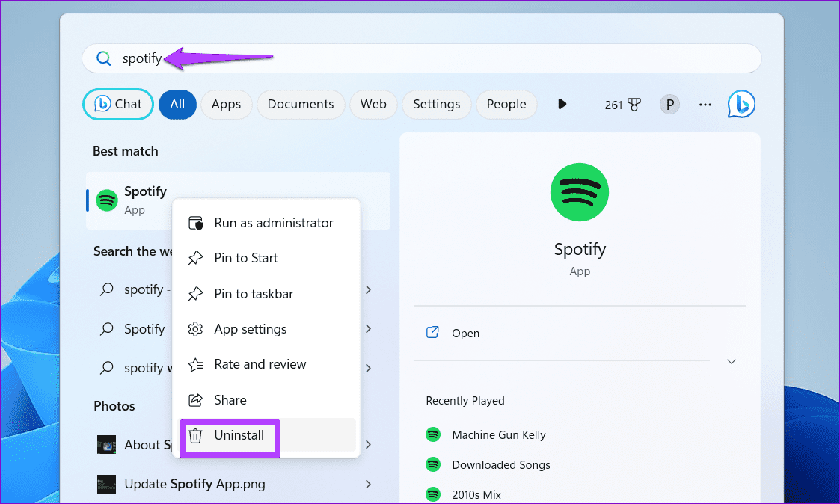Click the Spotify icon beside 2010s Mix
This screenshot has width=840, height=504.
tap(432, 494)
